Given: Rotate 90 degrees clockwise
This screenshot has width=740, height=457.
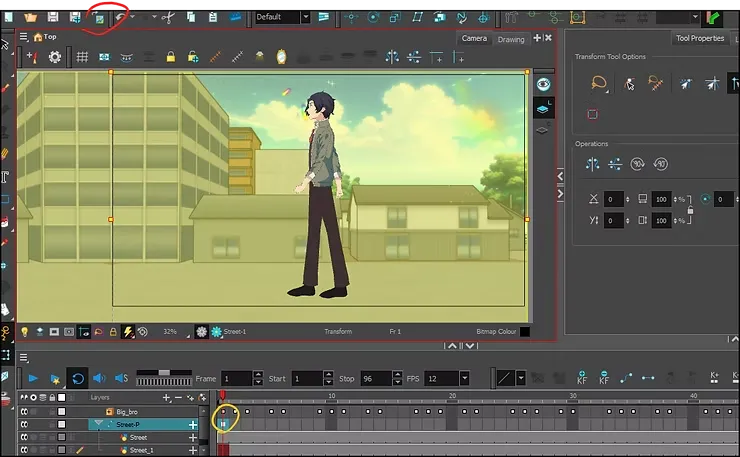Looking at the screenshot, I should [x=638, y=164].
